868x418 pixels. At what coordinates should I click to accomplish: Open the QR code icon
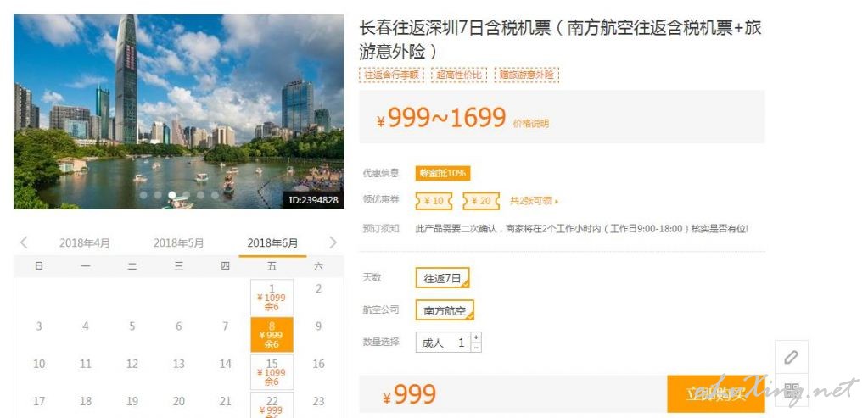(x=791, y=390)
